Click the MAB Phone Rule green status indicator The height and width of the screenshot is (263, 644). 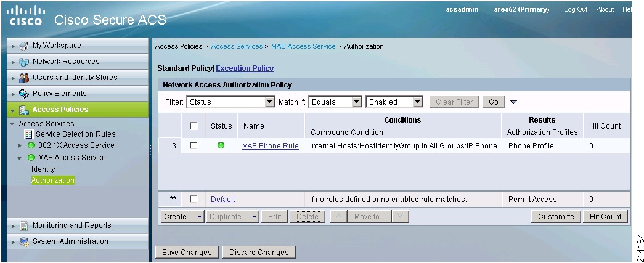[x=221, y=145]
